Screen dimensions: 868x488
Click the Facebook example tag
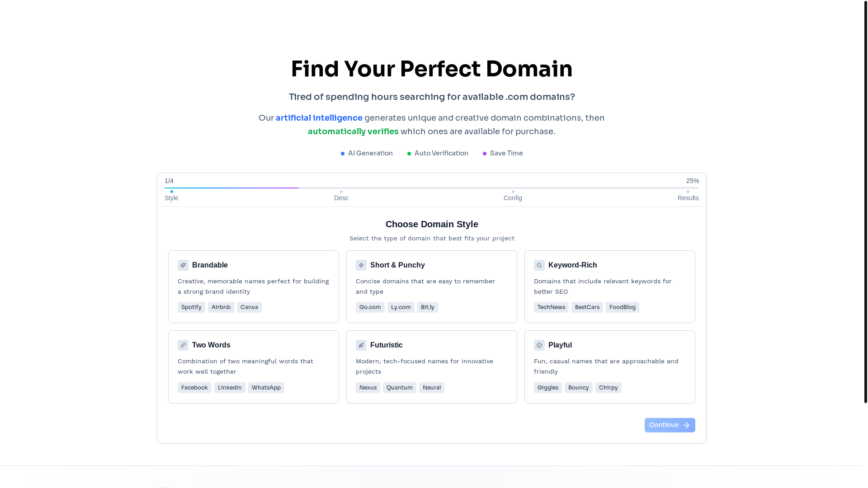[194, 388]
